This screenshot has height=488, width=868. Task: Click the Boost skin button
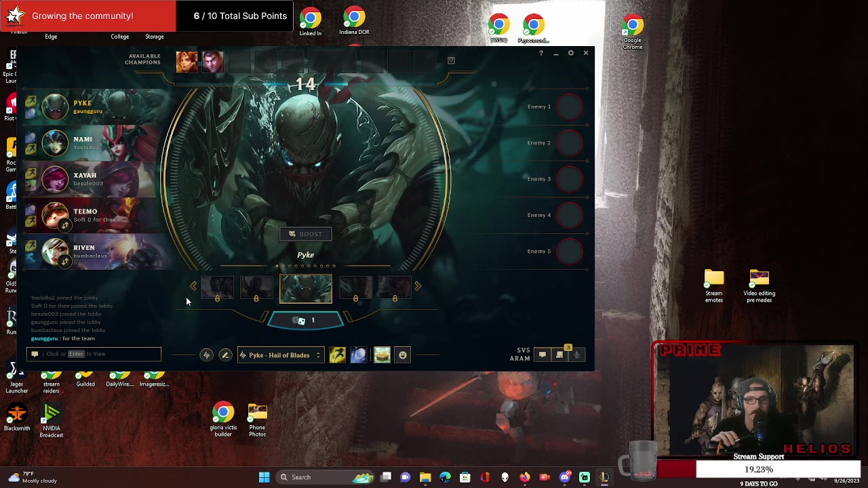[305, 234]
